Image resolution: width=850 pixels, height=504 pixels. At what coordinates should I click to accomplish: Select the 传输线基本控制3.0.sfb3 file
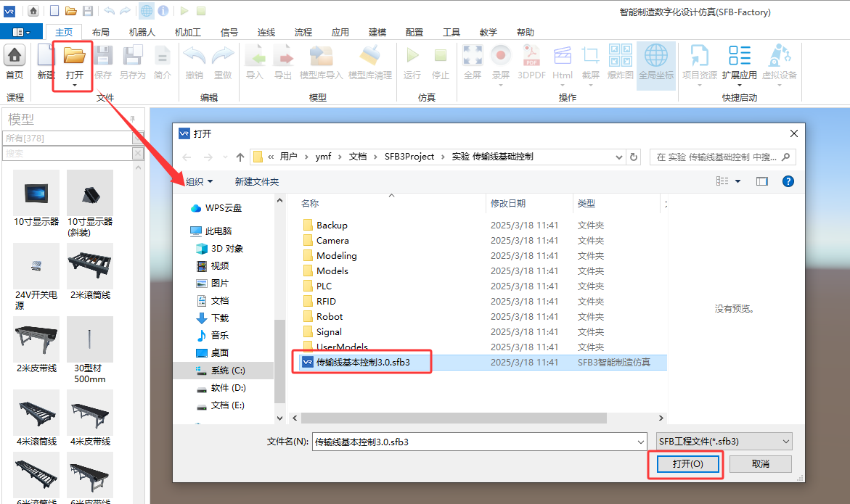pyautogui.click(x=363, y=362)
